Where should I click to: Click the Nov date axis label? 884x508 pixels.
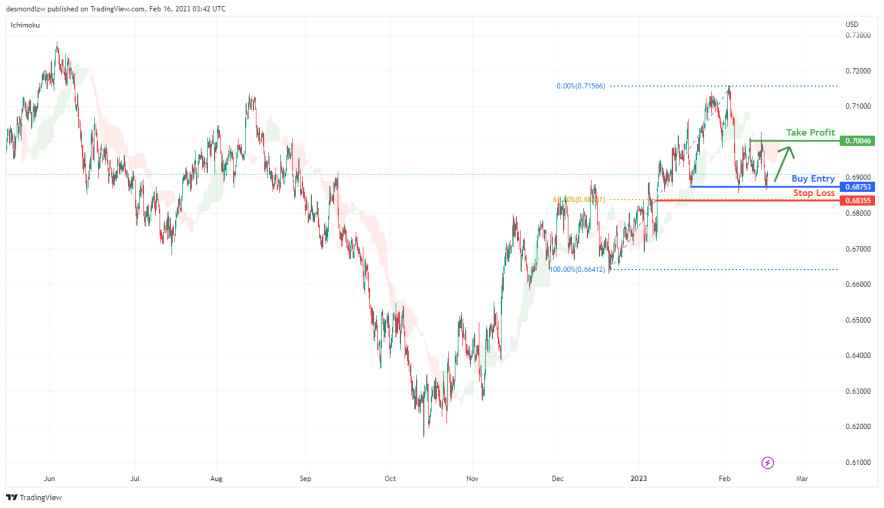472,479
